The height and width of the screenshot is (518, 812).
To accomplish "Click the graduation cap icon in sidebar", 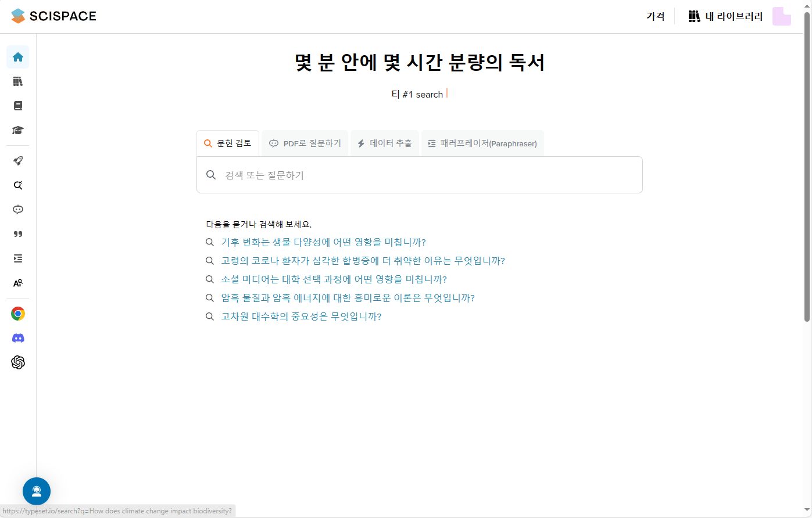I will pyautogui.click(x=18, y=130).
